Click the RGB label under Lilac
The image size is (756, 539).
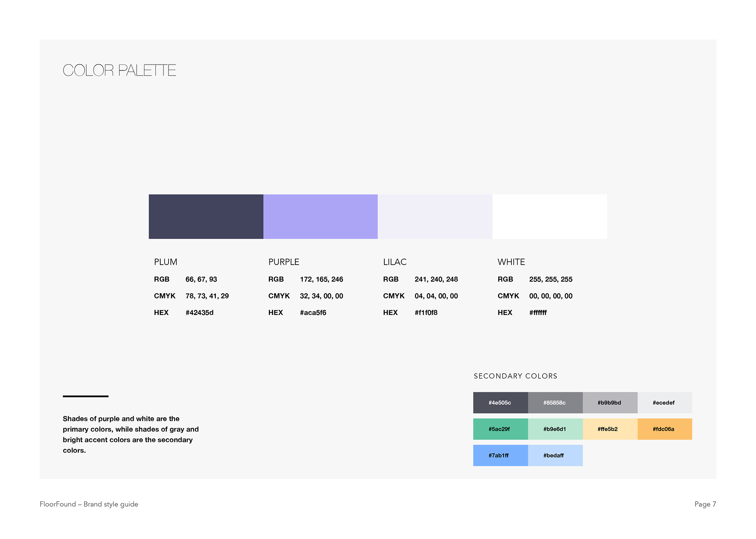pyautogui.click(x=391, y=279)
